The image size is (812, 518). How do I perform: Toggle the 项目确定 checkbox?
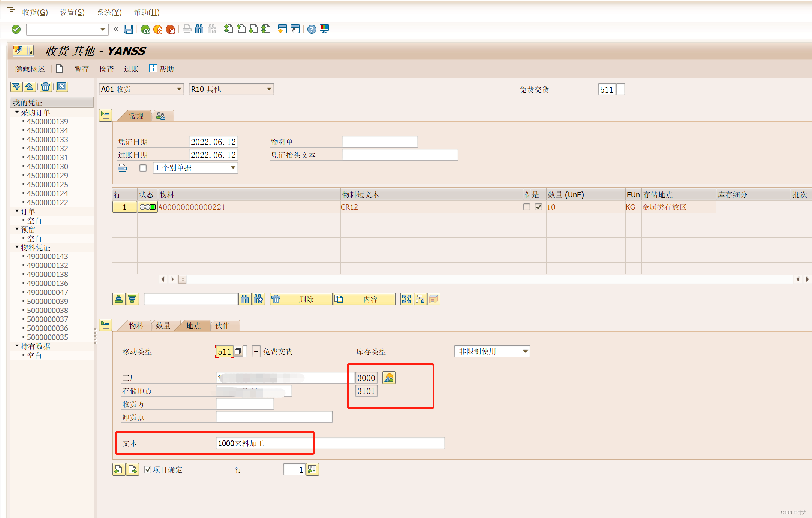(x=148, y=469)
